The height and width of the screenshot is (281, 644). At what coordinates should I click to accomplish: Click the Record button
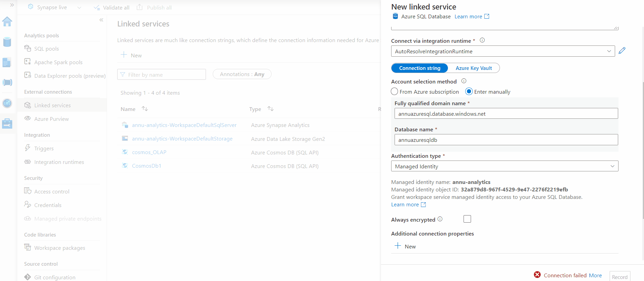coord(620,277)
